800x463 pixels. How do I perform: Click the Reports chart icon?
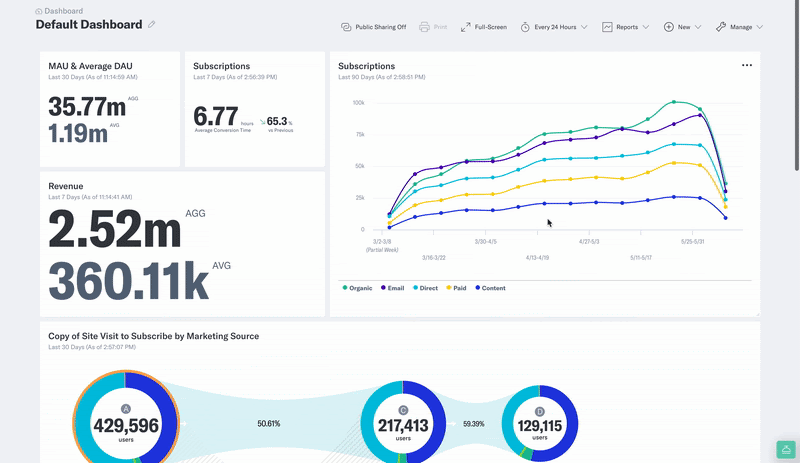pyautogui.click(x=607, y=27)
